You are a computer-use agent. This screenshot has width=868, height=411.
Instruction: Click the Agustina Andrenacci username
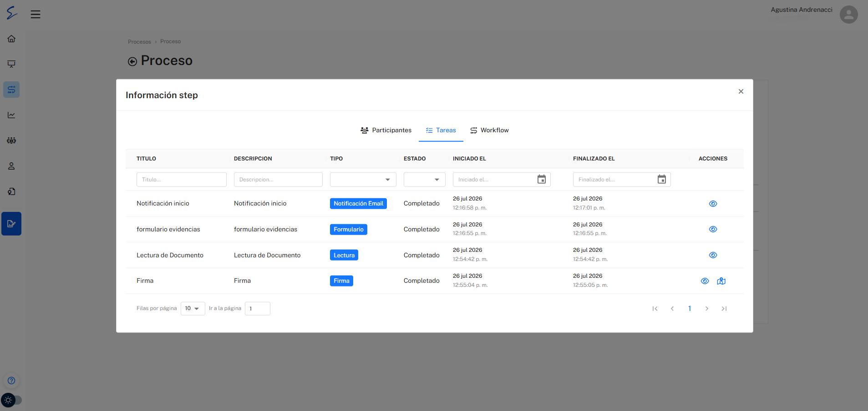[802, 10]
